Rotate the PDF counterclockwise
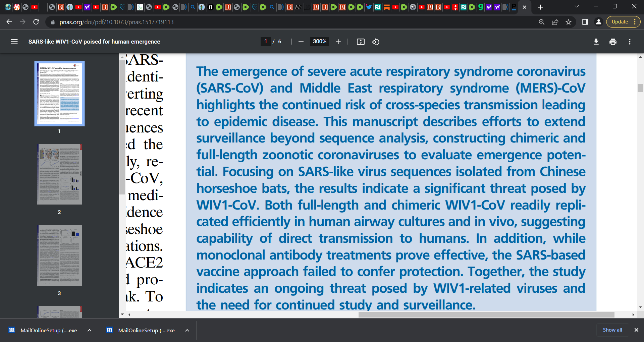Viewport: 644px width, 342px height. coord(376,42)
